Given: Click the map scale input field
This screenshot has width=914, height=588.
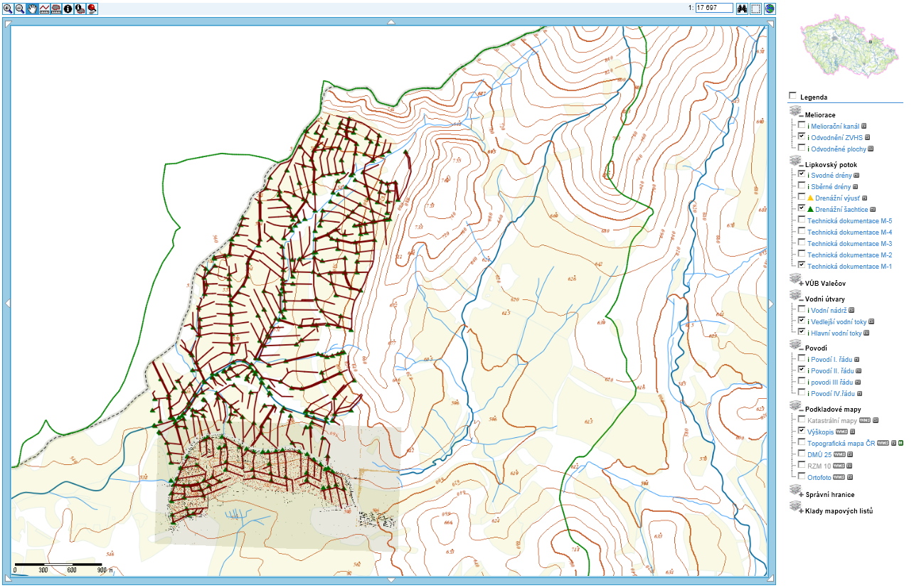Looking at the screenshot, I should point(714,8).
